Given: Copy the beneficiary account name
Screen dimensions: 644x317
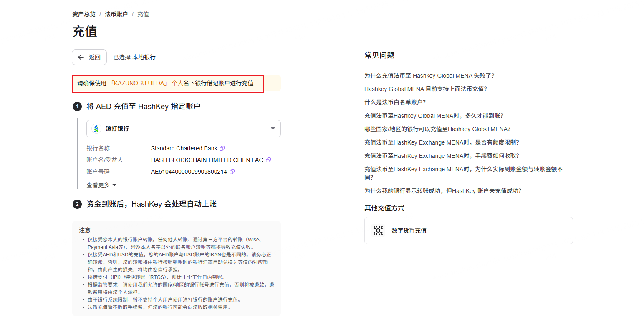Looking at the screenshot, I should click(268, 160).
